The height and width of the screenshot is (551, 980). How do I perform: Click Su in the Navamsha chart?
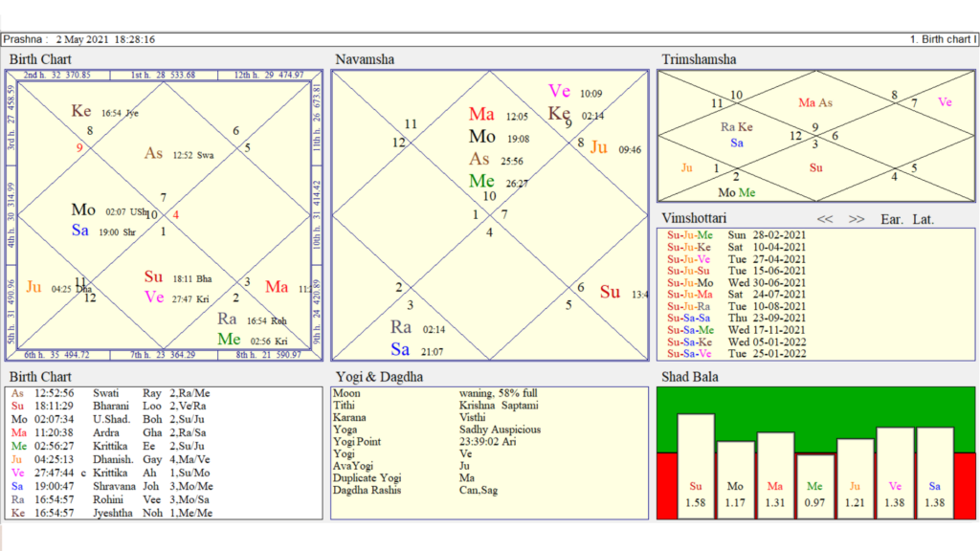(x=610, y=292)
